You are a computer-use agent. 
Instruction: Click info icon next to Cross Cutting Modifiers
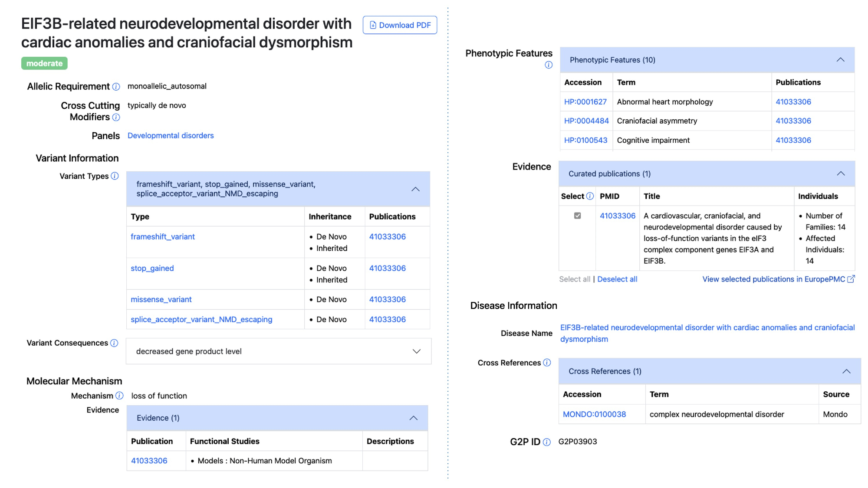click(x=116, y=118)
